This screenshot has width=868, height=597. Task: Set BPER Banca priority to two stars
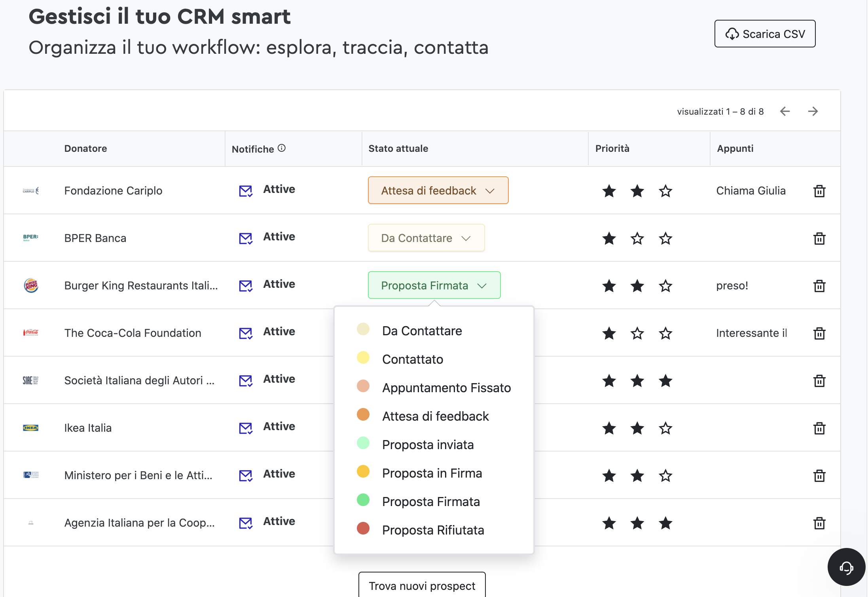click(x=637, y=238)
